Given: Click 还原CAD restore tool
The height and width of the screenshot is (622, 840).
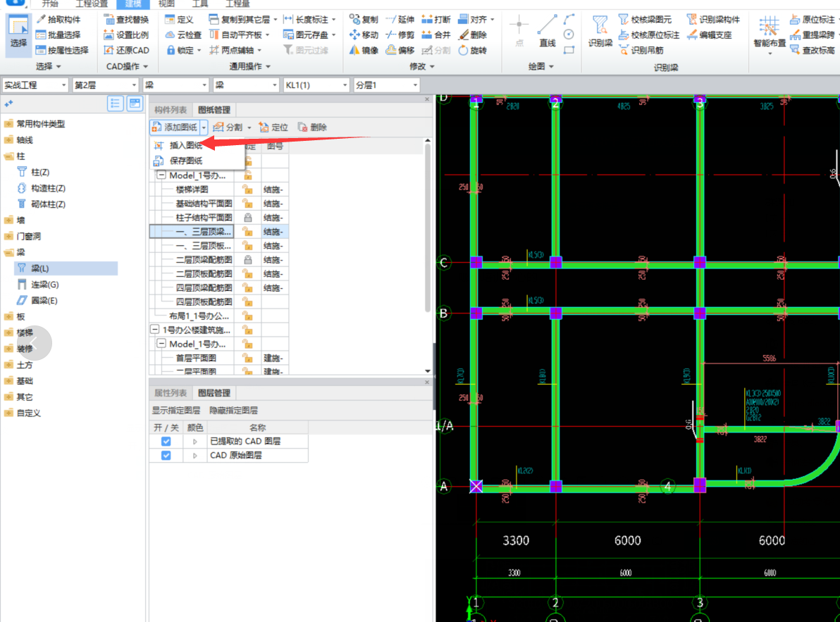Looking at the screenshot, I should coord(126,50).
